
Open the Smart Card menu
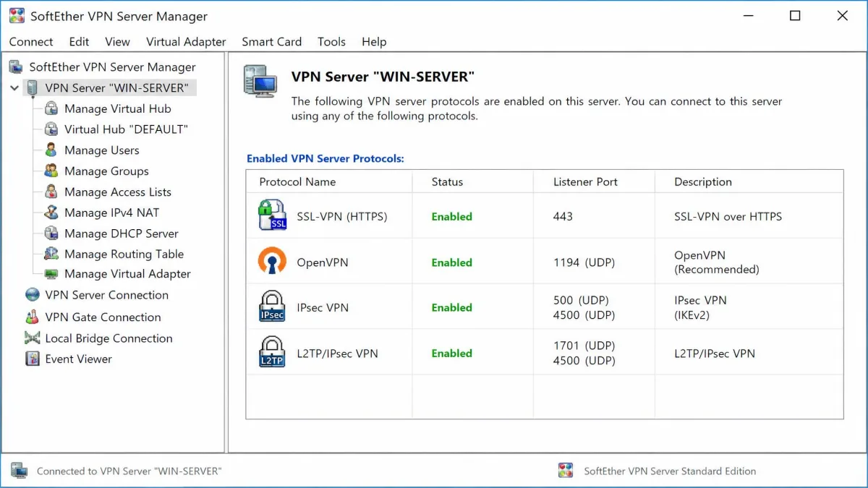pyautogui.click(x=272, y=42)
